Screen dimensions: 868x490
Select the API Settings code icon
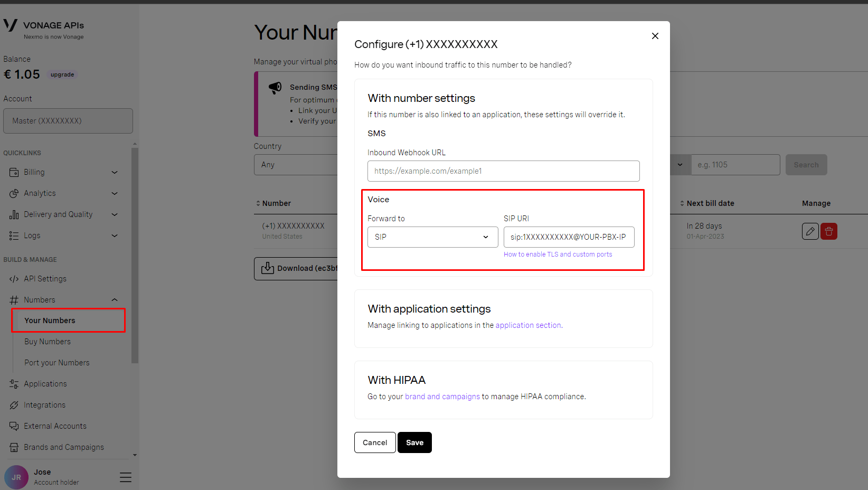tap(14, 278)
